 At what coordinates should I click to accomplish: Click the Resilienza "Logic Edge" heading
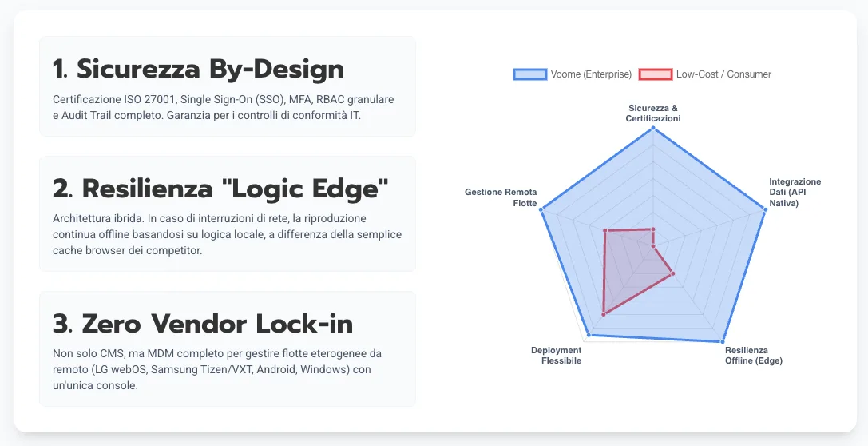coord(220,189)
